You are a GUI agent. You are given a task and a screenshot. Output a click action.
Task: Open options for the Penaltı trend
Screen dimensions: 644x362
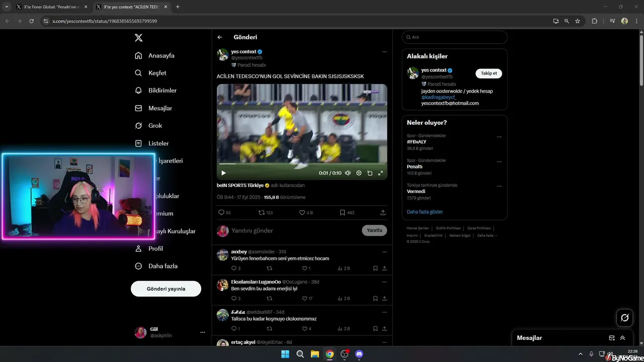tap(499, 162)
